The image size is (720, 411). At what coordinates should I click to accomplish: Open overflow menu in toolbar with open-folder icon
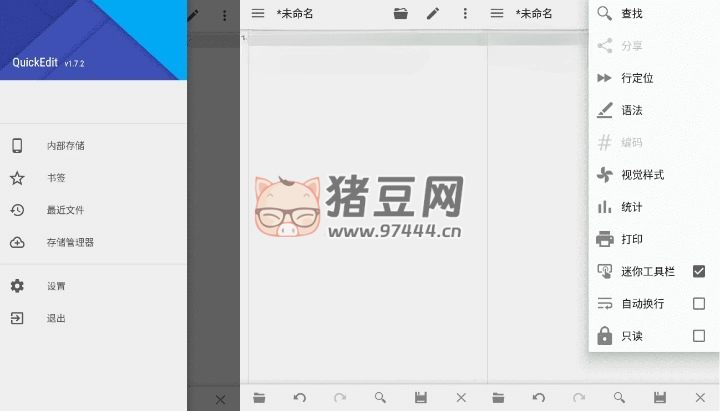coord(465,14)
